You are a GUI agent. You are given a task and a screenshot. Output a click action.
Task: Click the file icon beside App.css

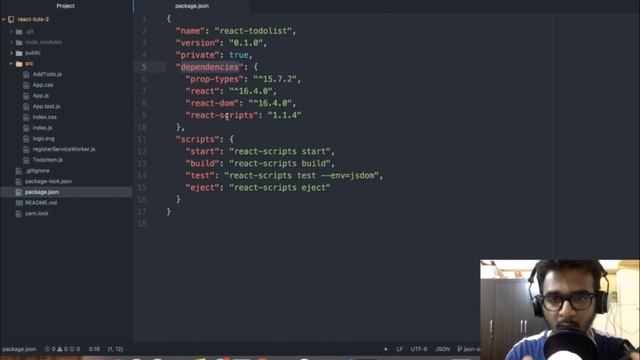26,85
